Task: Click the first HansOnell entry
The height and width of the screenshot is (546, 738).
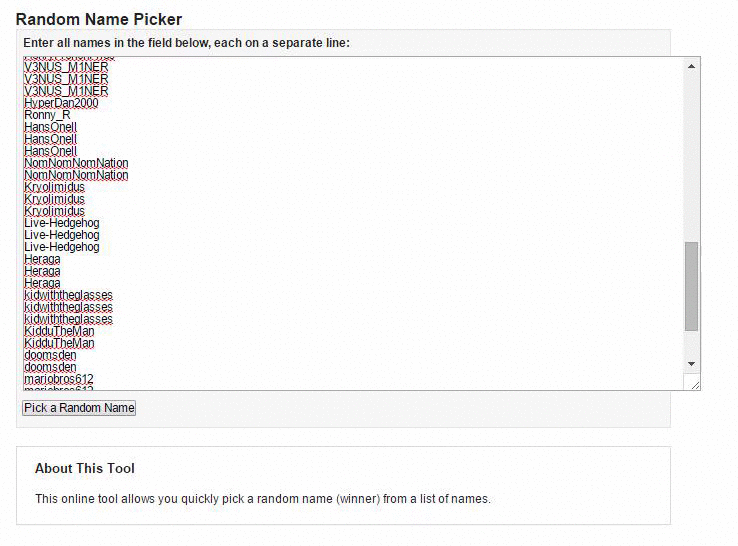Action: coord(50,127)
